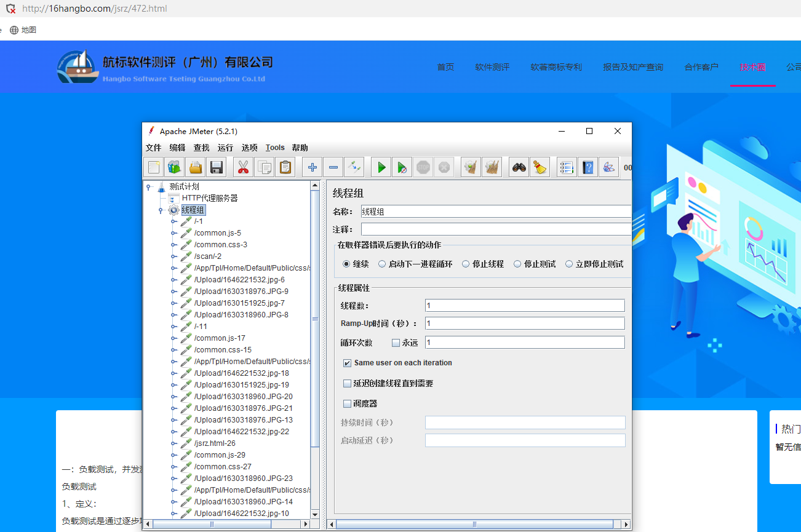Screen dimensions: 801x532
Task: Click the grey Stop sign icon
Action: [x=423, y=167]
